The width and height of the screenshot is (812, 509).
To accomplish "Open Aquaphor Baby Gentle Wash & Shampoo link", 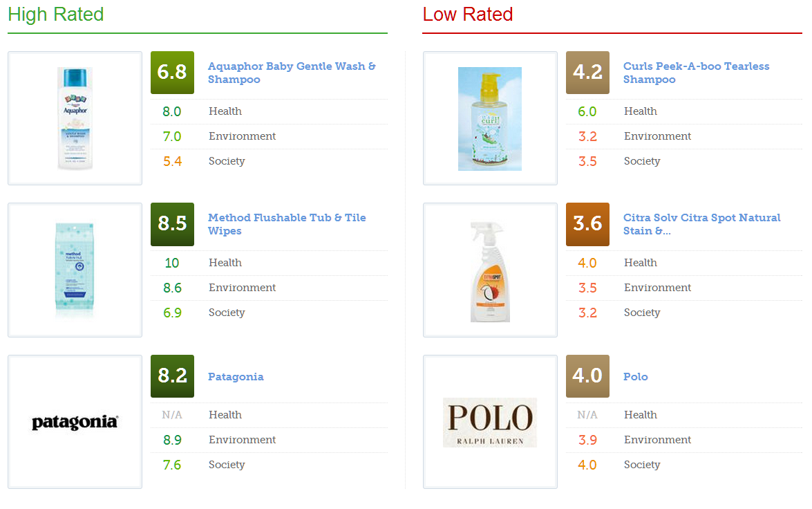I will pos(292,73).
